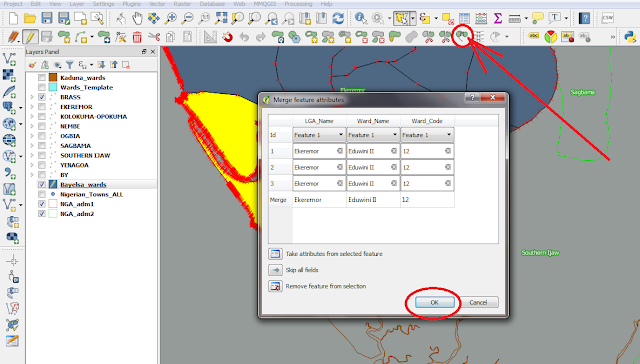
Task: Expand the OGBIA layer group
Action: (32, 136)
